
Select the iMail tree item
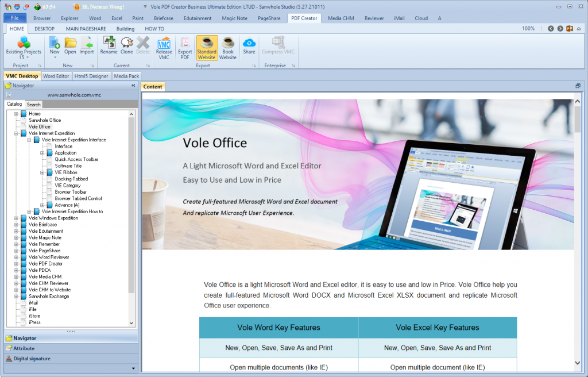click(33, 303)
